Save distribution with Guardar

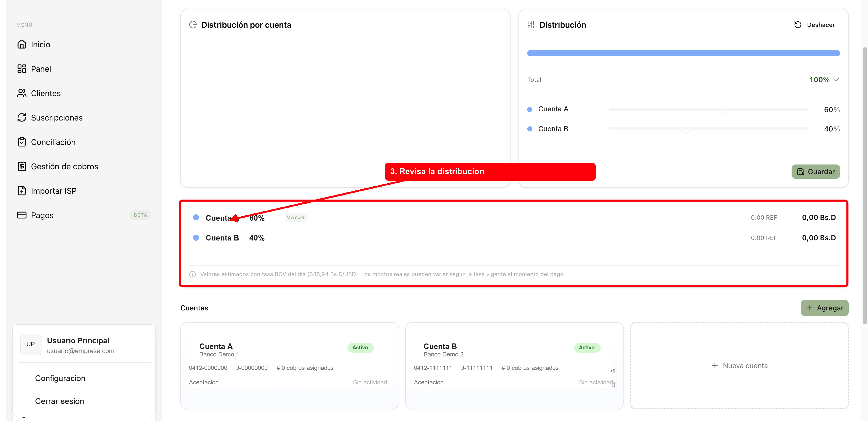815,172
